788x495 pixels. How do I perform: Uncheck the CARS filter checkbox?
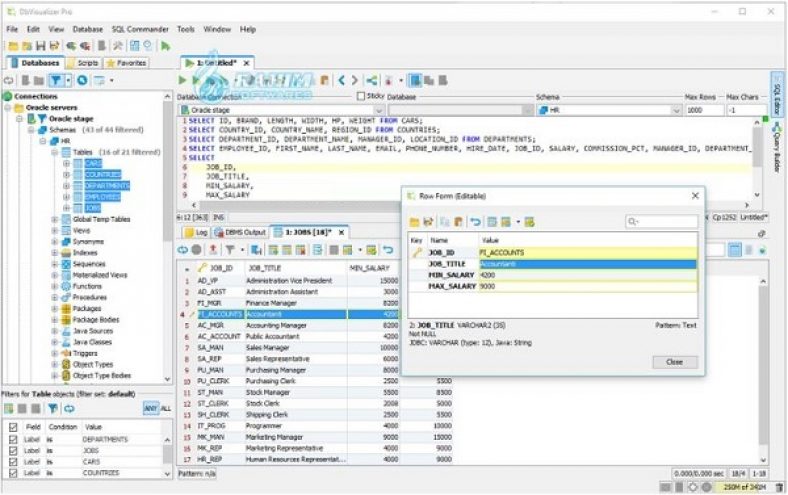point(12,462)
